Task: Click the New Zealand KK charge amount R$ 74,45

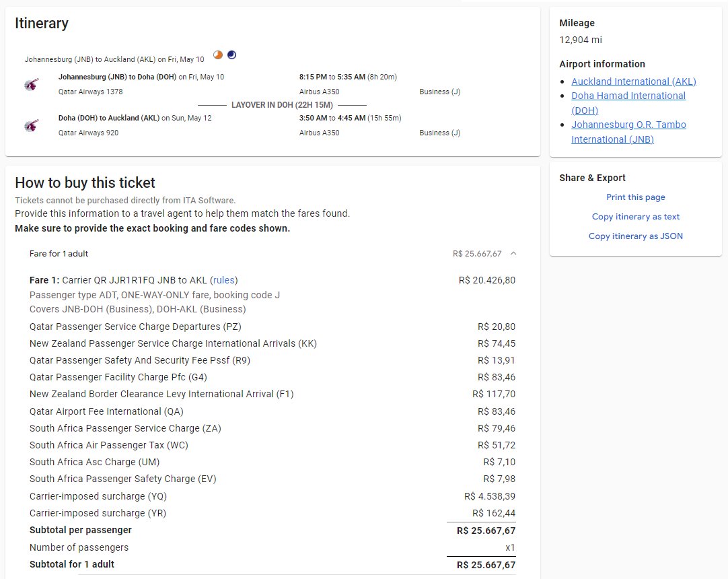Action: click(497, 343)
